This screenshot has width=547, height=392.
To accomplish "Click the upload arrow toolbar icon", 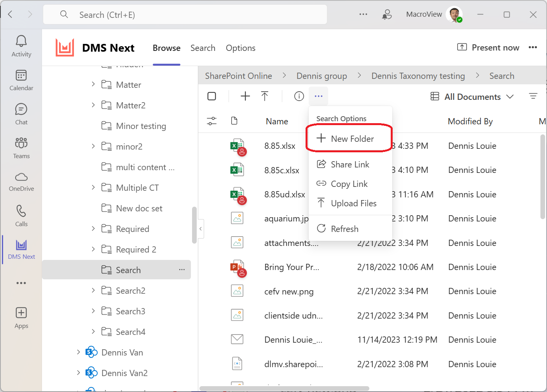I will [265, 96].
